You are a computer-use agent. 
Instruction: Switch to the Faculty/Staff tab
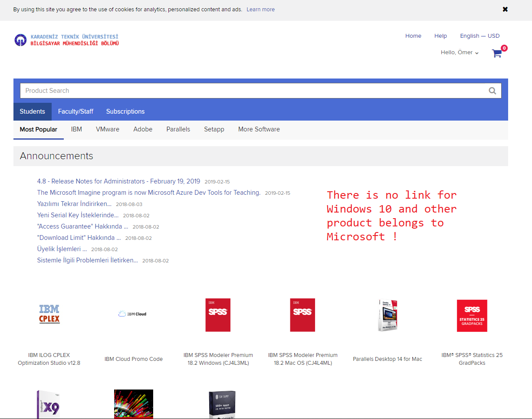[x=76, y=111]
